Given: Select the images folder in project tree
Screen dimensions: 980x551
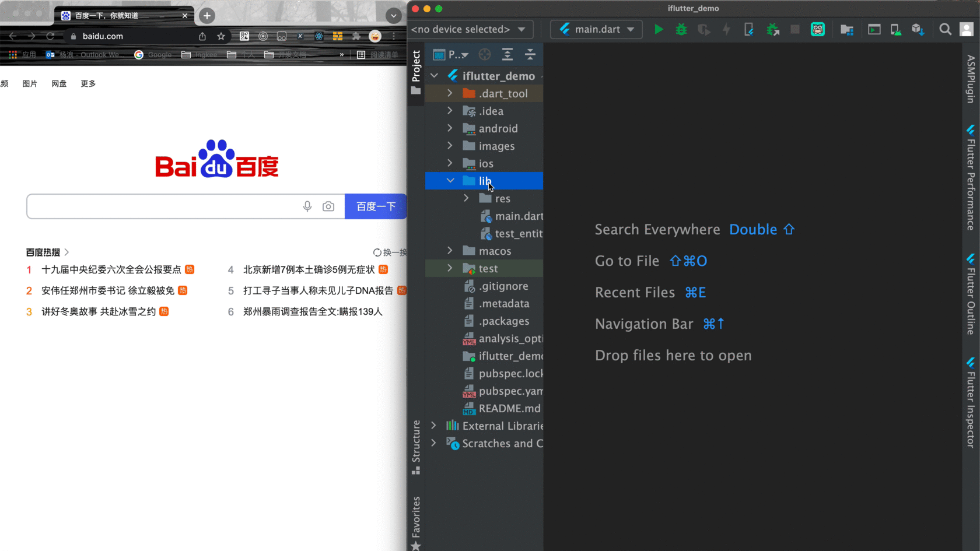Looking at the screenshot, I should point(489,146).
